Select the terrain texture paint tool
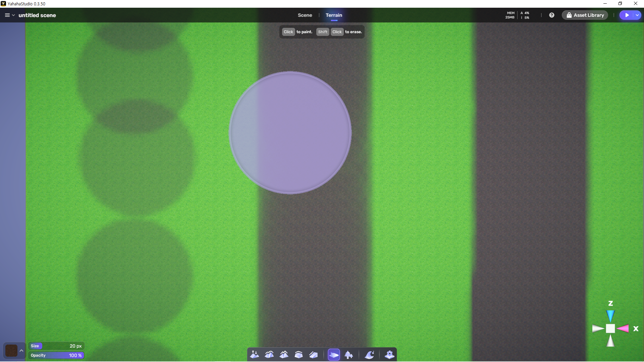Image resolution: width=644 pixels, height=362 pixels. click(x=334, y=355)
